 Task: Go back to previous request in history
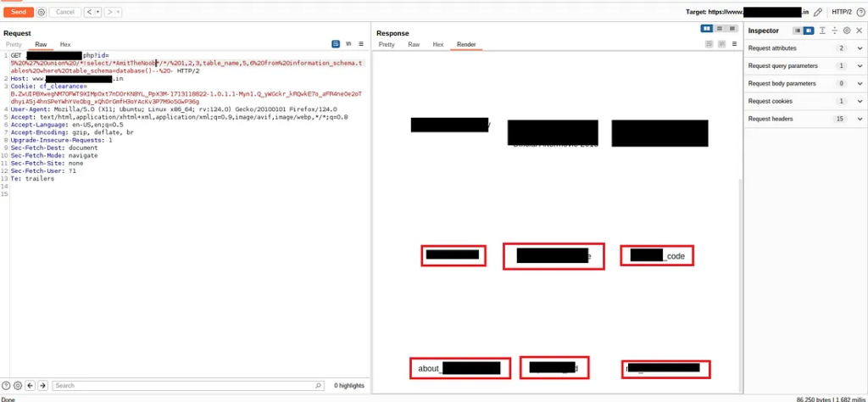89,12
